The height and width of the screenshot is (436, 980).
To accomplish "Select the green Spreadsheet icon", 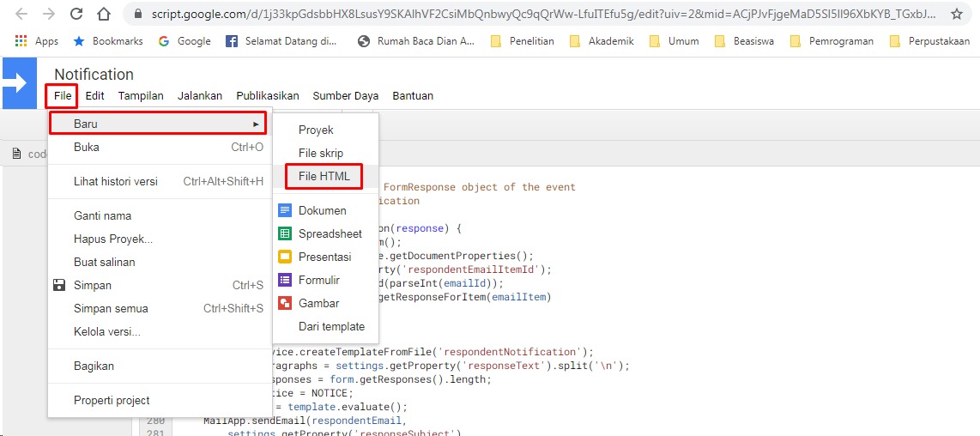I will (x=285, y=233).
